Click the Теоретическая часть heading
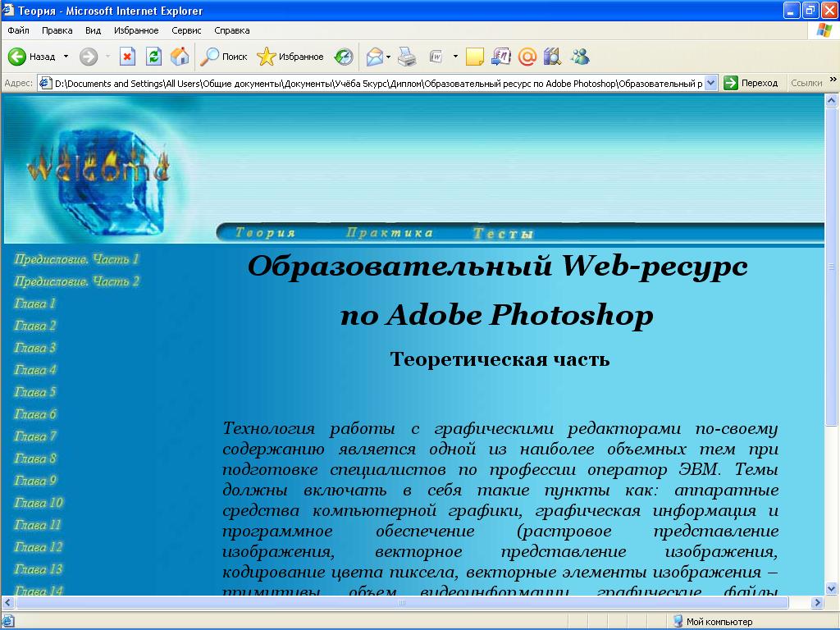 tap(500, 359)
